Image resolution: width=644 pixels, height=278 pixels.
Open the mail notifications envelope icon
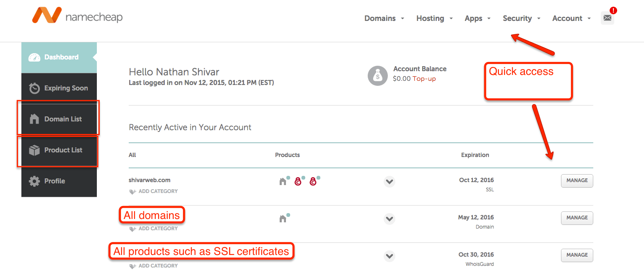point(607,18)
